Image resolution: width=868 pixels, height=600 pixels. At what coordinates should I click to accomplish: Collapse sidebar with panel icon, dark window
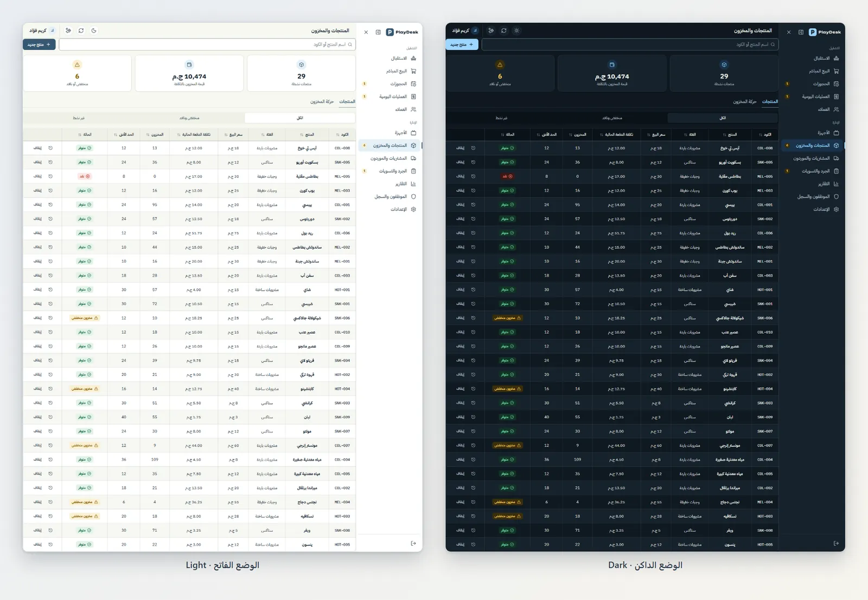(x=801, y=32)
